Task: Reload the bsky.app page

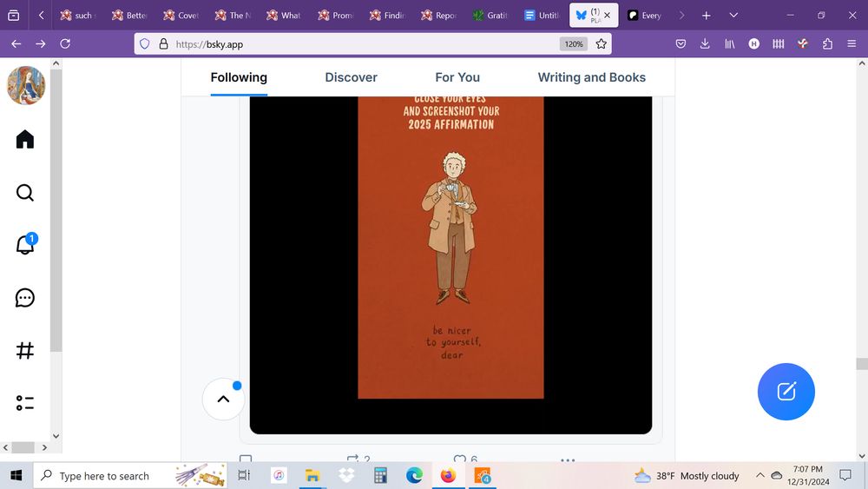Action: (x=65, y=43)
